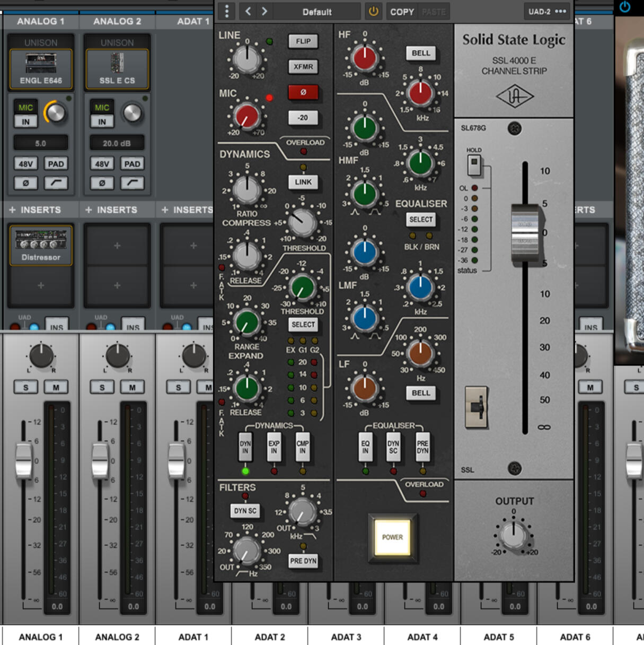This screenshot has height=645, width=644.
Task: Go to next preset with right arrow
Action: pos(264,11)
